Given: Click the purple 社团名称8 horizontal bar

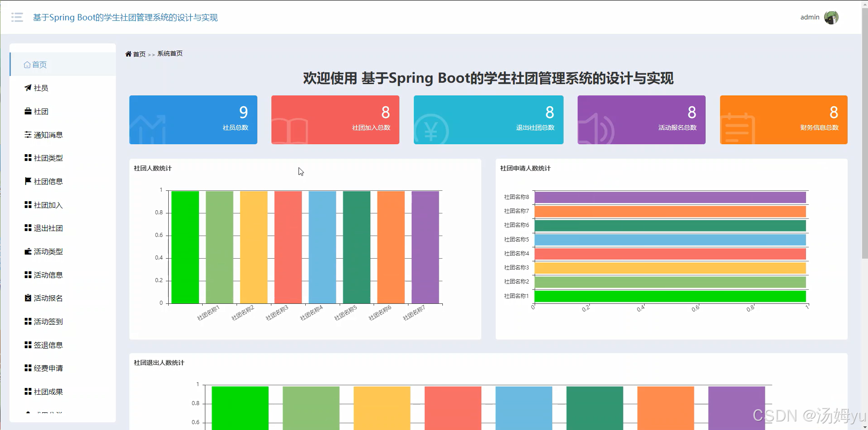Looking at the screenshot, I should [x=670, y=197].
